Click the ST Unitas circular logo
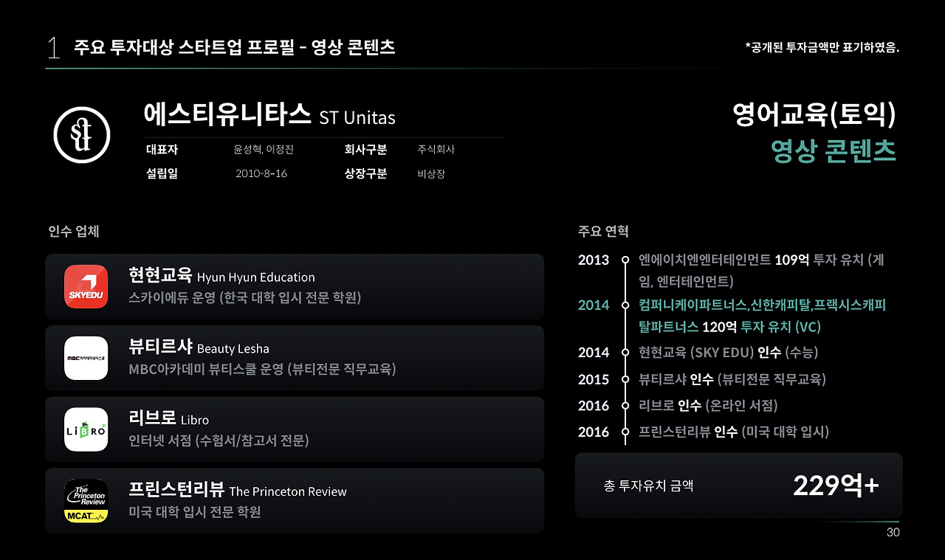Viewport: 945px width, 560px height. 82,134
